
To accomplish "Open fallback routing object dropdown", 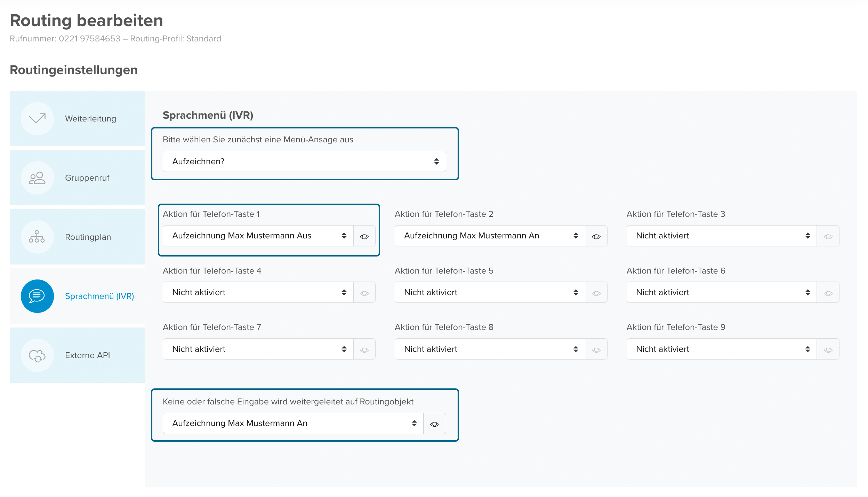I will click(x=293, y=423).
